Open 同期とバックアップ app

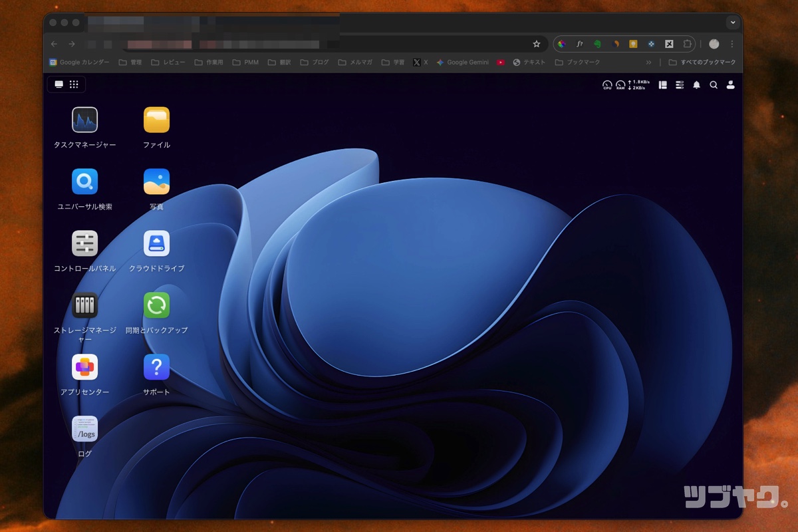156,305
